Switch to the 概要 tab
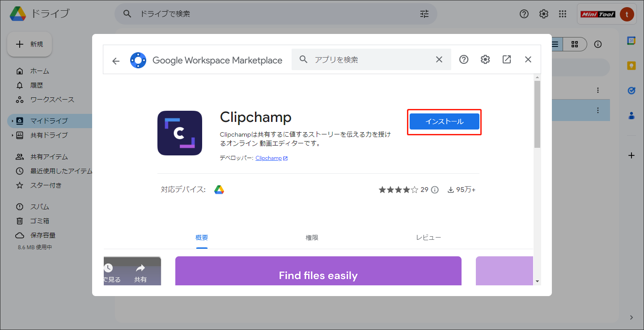This screenshot has height=330, width=644. coord(202,238)
